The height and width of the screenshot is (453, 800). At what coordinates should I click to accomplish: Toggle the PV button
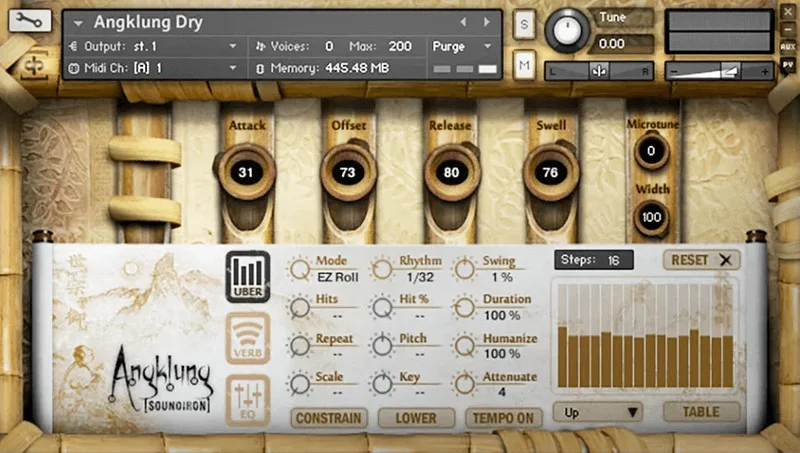(788, 65)
